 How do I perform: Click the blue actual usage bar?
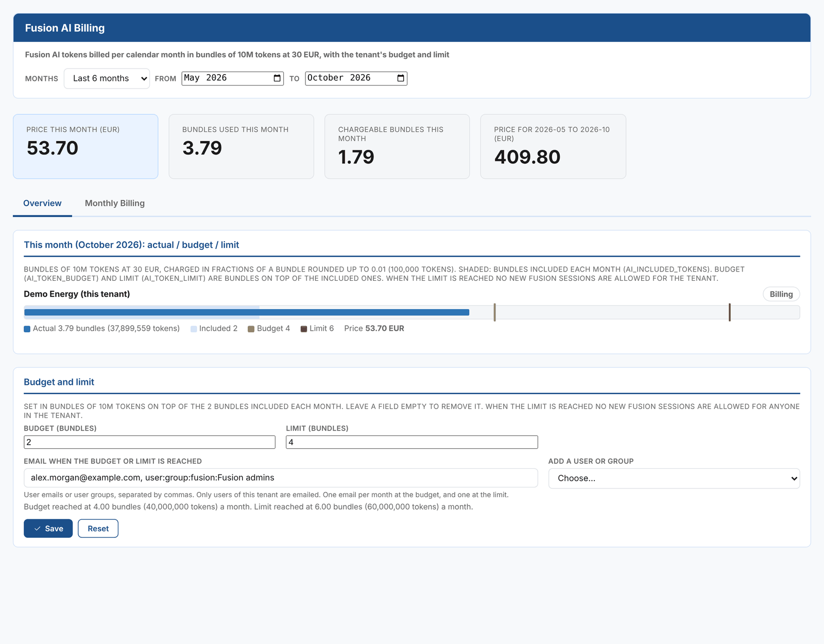(247, 312)
